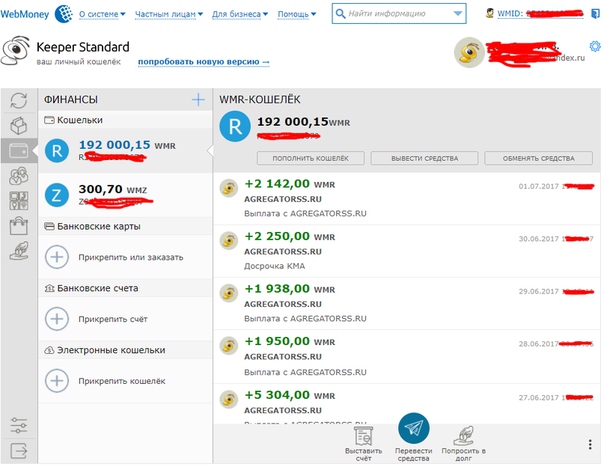Click plus circle for Прикрепить или заказать
The width and height of the screenshot is (604, 467).
click(57, 257)
